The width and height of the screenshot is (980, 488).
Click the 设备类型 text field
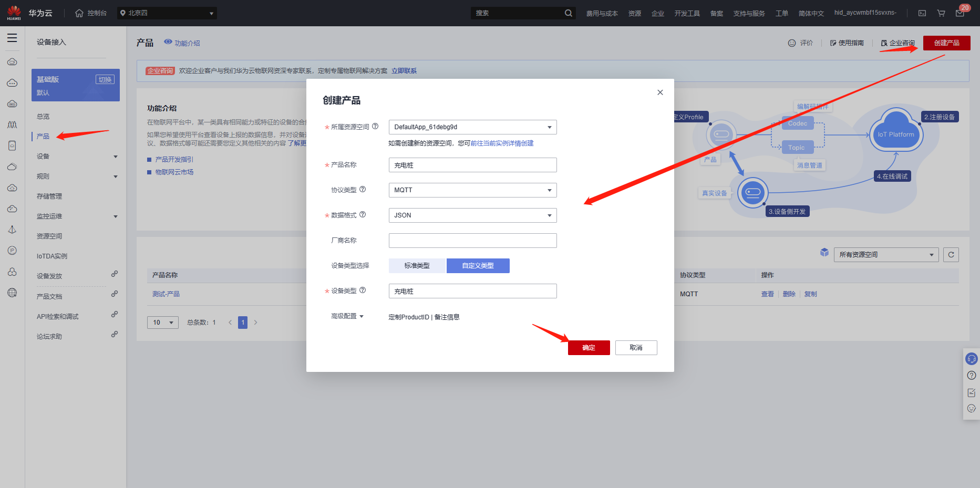tap(473, 291)
